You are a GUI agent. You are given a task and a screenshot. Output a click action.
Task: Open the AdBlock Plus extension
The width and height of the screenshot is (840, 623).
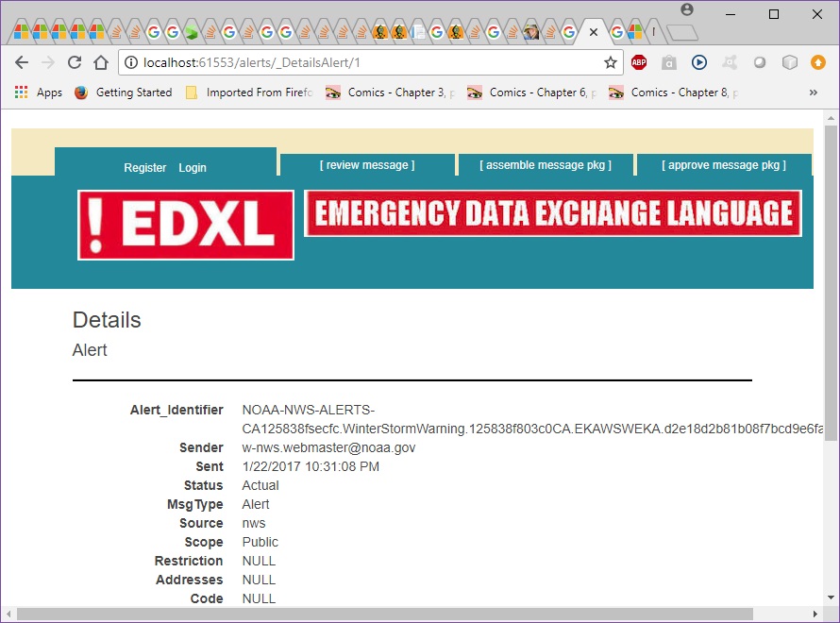[639, 62]
